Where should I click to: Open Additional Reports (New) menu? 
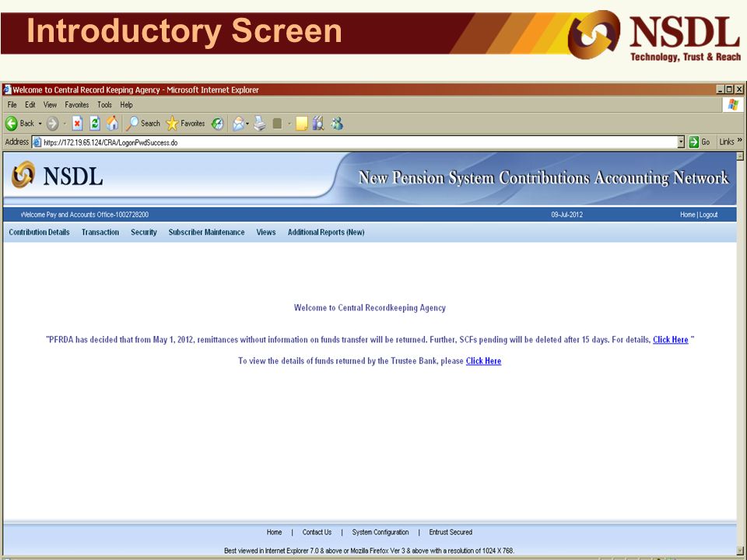[326, 233]
